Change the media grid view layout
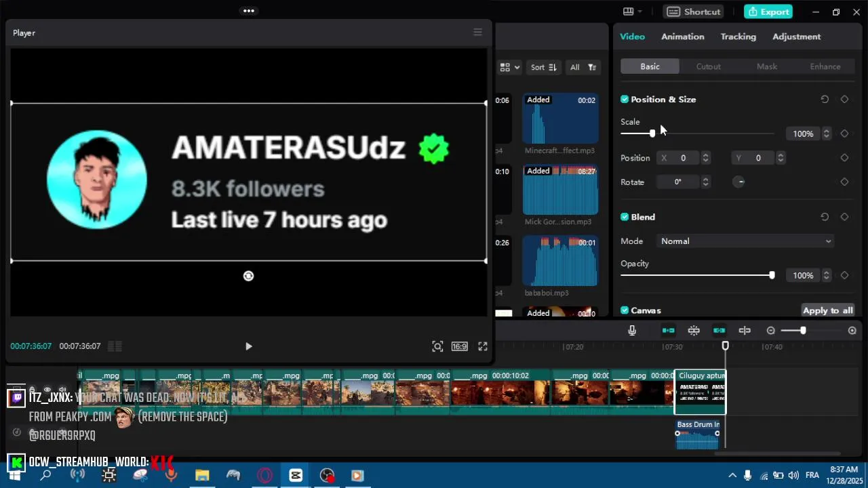The image size is (868, 488). (509, 67)
